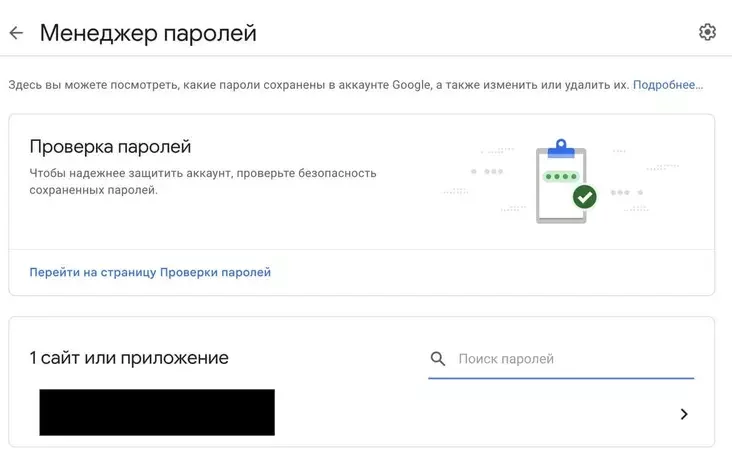Viewport: 732px width, 460px height.
Task: Expand saved entry with right chevron
Action: point(684,414)
